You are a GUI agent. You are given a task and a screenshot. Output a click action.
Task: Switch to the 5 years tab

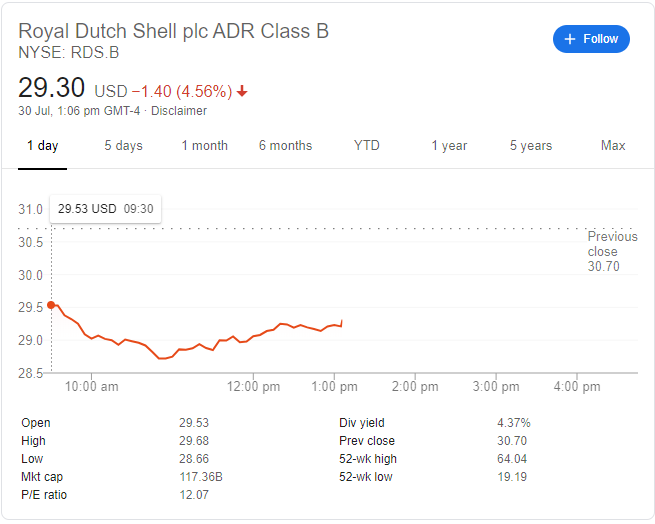531,145
